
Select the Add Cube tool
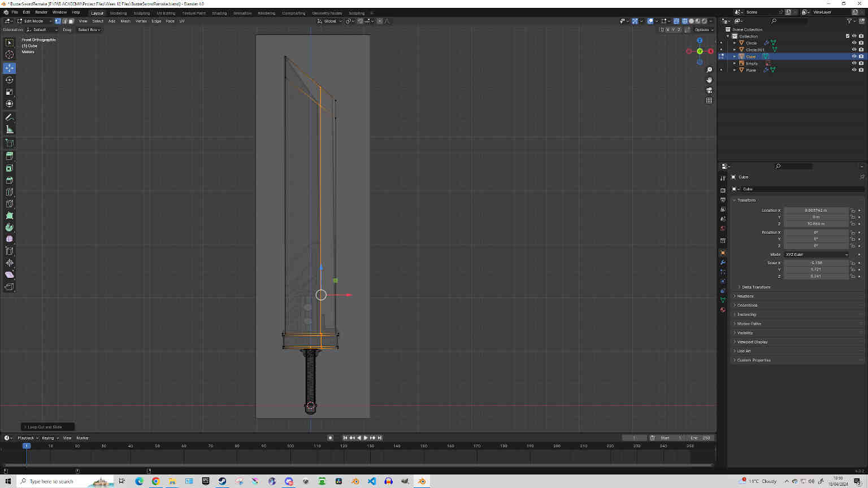click(10, 143)
